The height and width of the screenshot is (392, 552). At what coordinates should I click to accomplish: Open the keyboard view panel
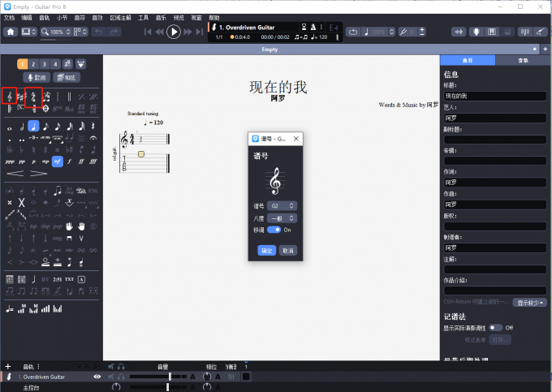pos(492,32)
